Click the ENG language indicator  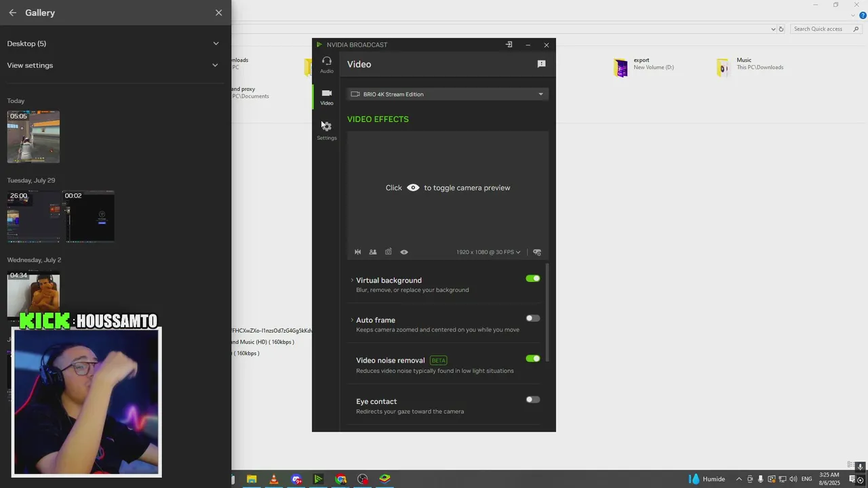[x=806, y=479]
